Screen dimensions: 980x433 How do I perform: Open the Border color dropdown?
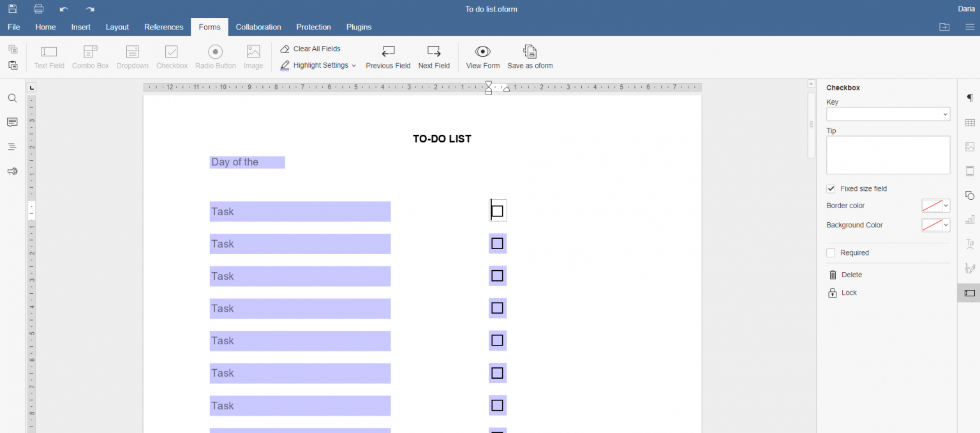coord(944,206)
